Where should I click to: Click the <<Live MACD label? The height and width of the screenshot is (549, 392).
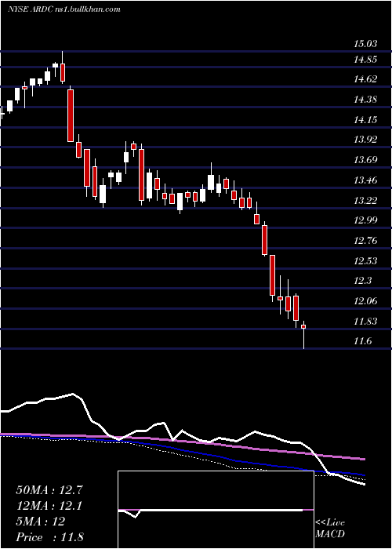coord(330,529)
